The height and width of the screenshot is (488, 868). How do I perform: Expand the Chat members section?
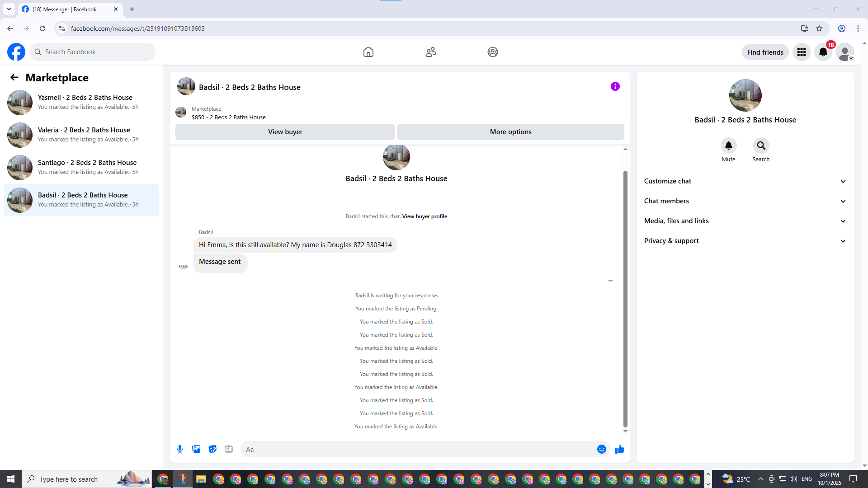(745, 201)
